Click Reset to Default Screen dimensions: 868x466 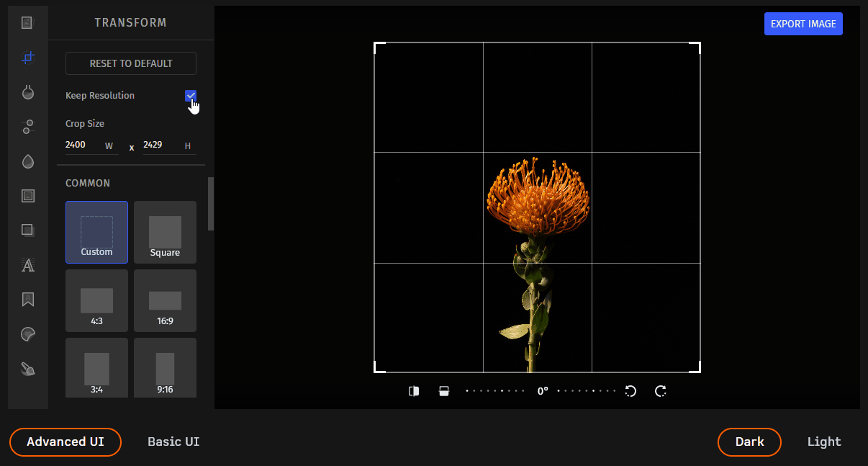tap(130, 63)
